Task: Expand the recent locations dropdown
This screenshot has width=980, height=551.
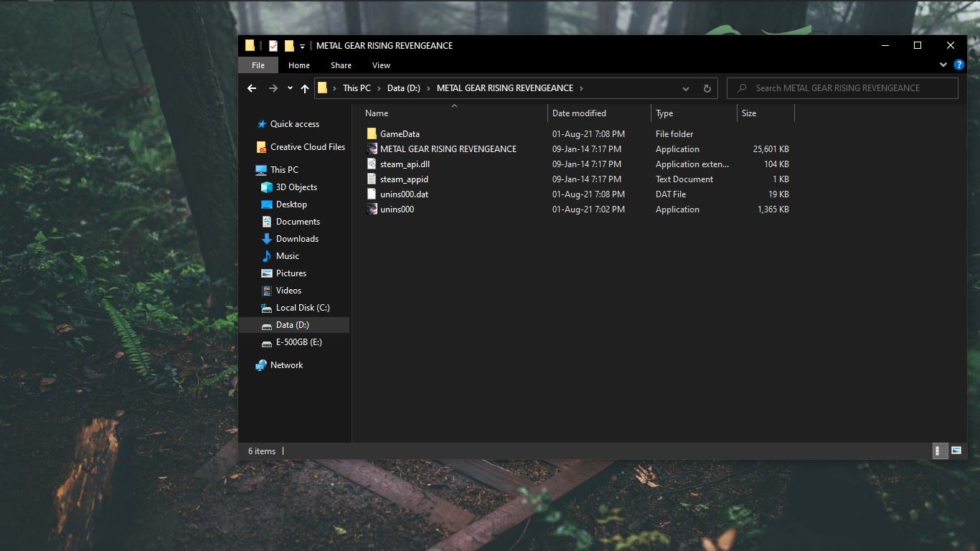Action: 290,88
